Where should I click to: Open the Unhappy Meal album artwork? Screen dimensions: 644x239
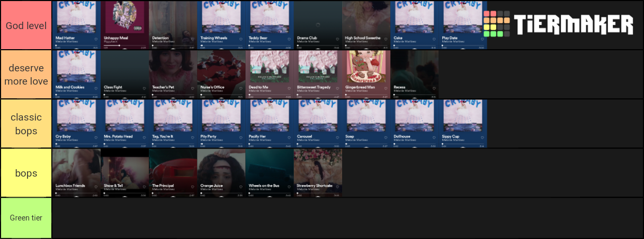click(x=124, y=17)
